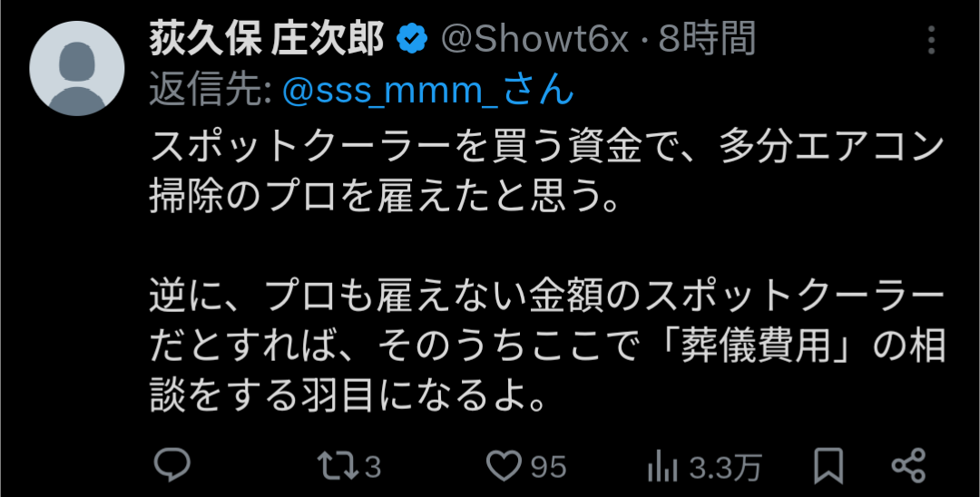Open the default profile avatar
This screenshot has height=497, width=980.
[77, 68]
